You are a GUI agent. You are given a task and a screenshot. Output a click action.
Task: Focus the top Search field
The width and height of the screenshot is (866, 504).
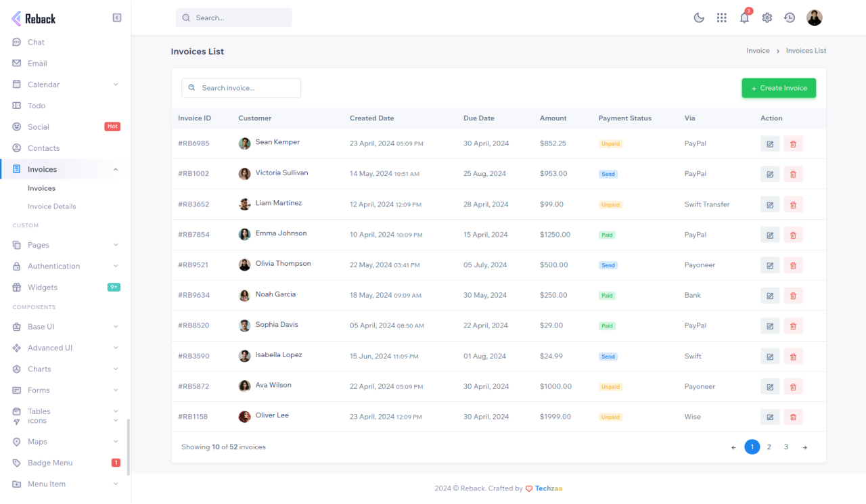(x=234, y=18)
